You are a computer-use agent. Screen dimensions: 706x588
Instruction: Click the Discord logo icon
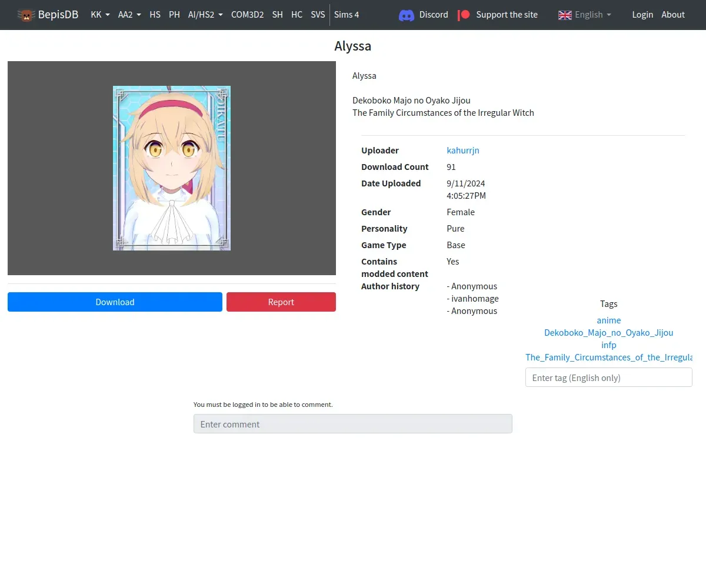coord(407,15)
